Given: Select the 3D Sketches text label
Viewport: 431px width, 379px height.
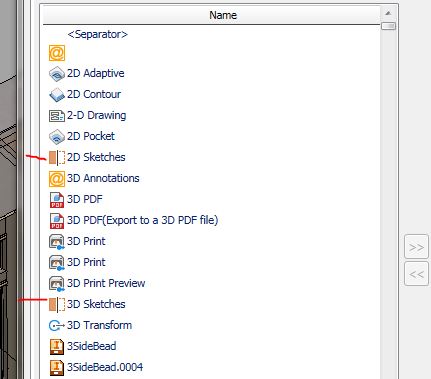Looking at the screenshot, I should coord(96,304).
